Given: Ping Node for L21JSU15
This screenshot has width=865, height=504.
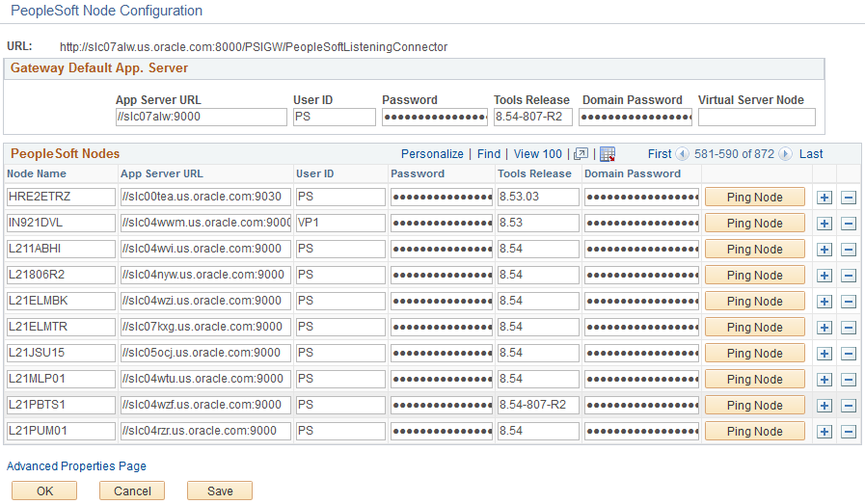Looking at the screenshot, I should pyautogui.click(x=755, y=353).
